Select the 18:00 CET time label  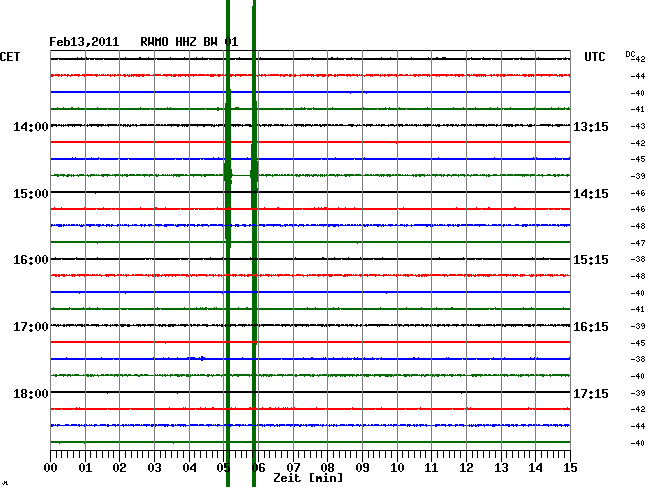[x=31, y=393]
